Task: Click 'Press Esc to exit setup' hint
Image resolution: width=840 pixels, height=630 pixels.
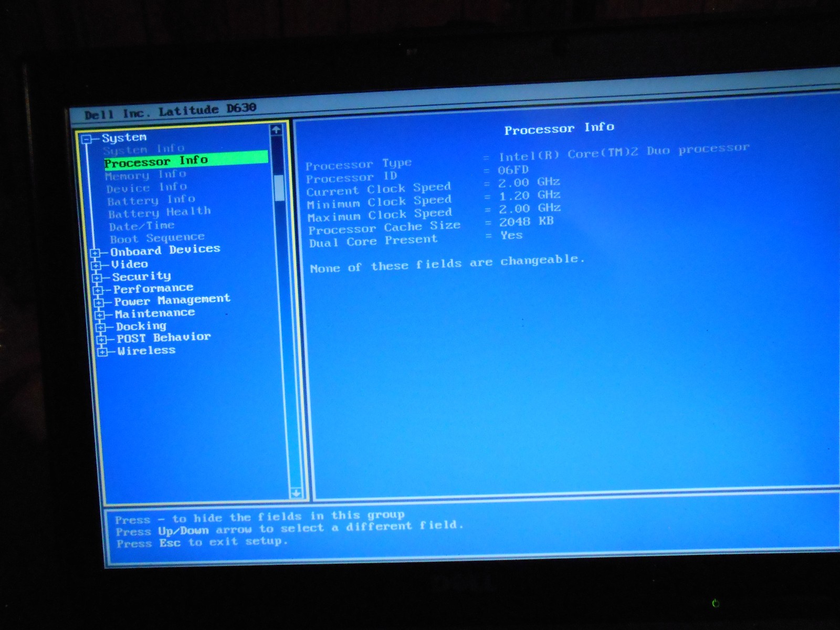Action: tap(202, 542)
